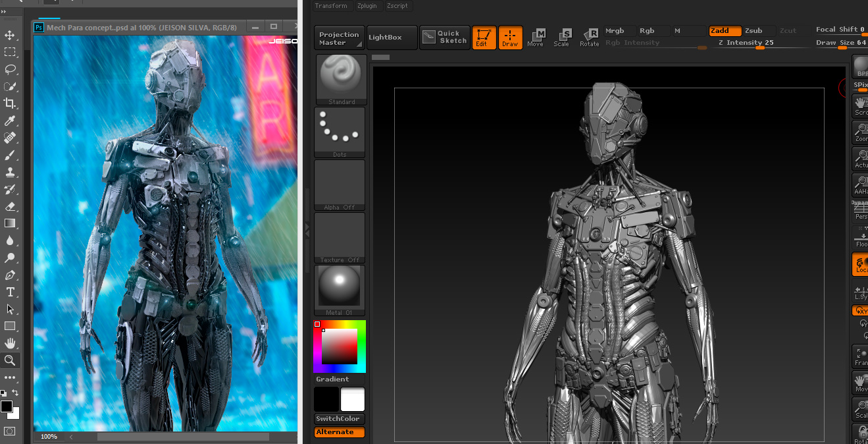The width and height of the screenshot is (868, 444).
Task: Toggle Zadd in ZBrush
Action: click(x=725, y=31)
